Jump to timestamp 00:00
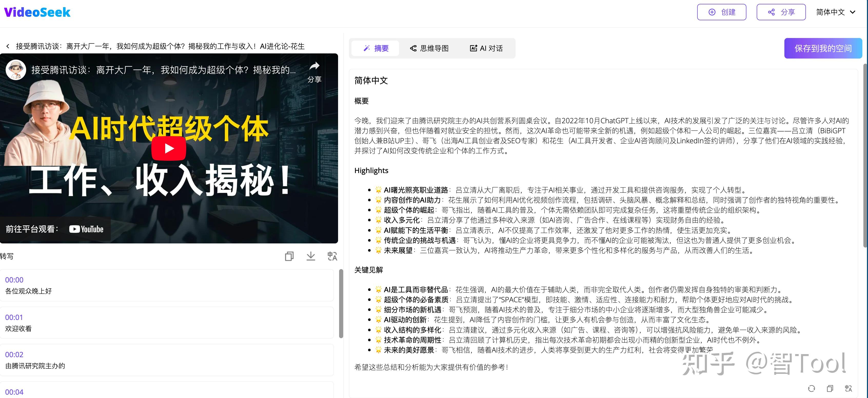Screen dimensions: 868x398 click(14, 280)
